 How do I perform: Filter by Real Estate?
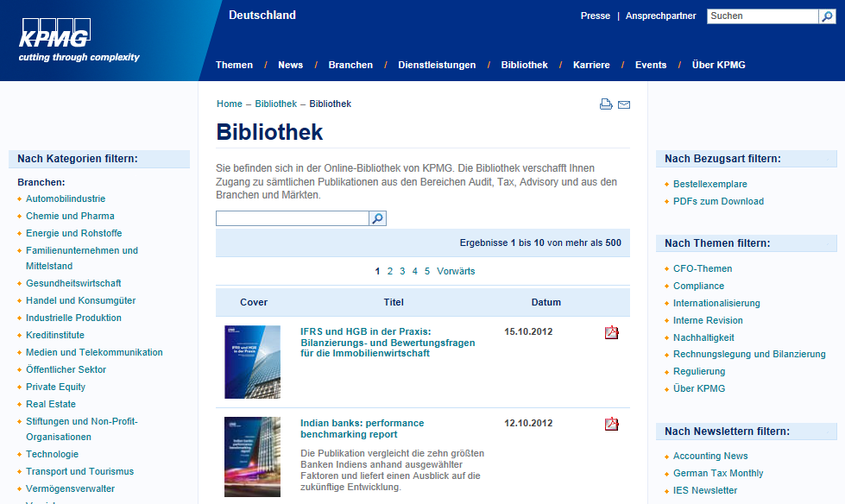click(x=51, y=404)
